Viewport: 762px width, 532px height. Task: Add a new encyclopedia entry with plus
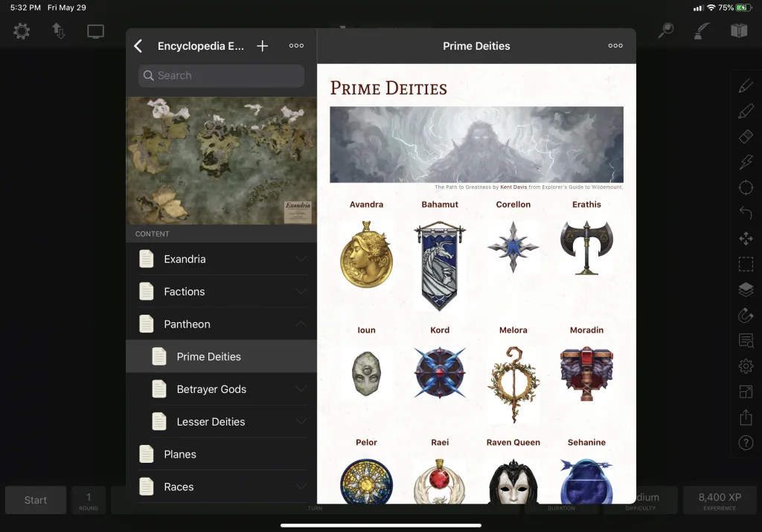point(263,46)
